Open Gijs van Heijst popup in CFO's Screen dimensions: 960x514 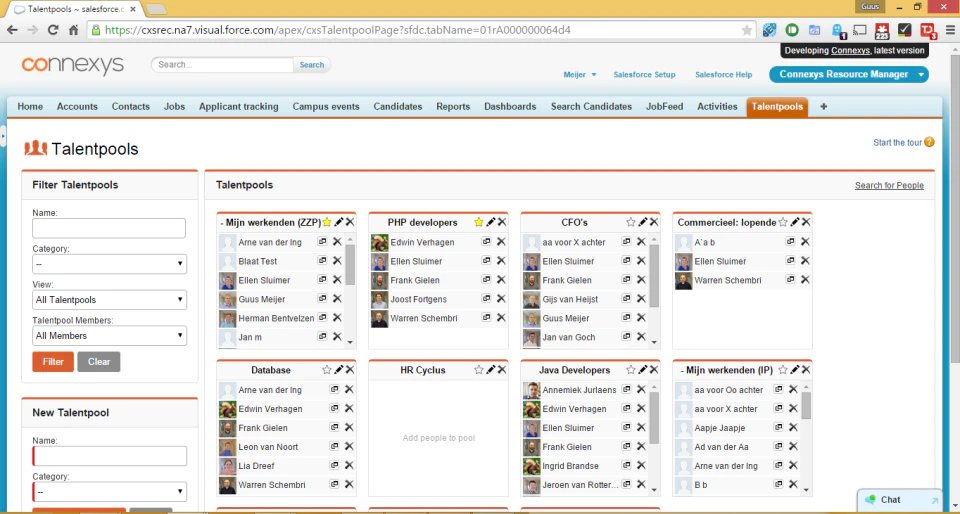coord(626,299)
